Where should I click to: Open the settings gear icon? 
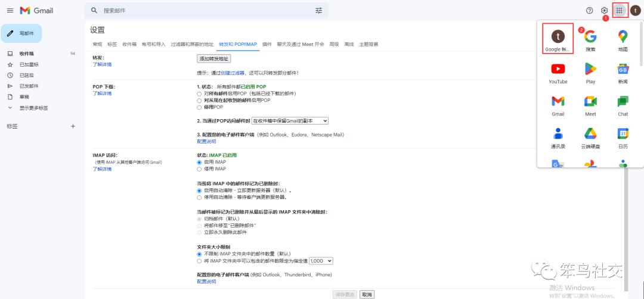(604, 10)
